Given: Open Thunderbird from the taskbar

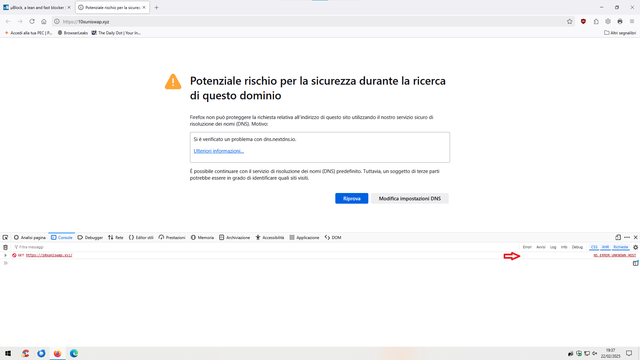Looking at the screenshot, I should [41, 353].
